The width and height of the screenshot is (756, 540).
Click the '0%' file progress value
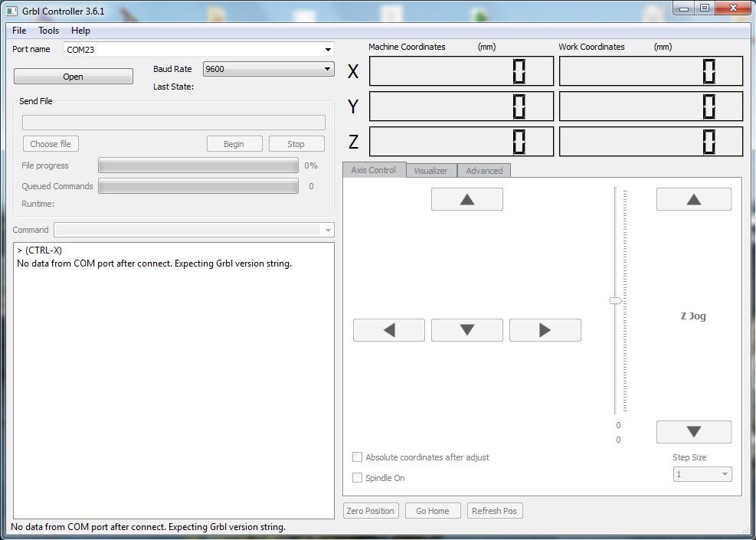tap(311, 165)
